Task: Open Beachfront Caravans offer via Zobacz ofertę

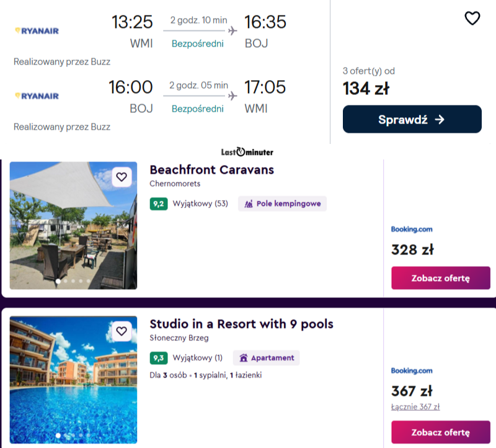Action: [440, 278]
